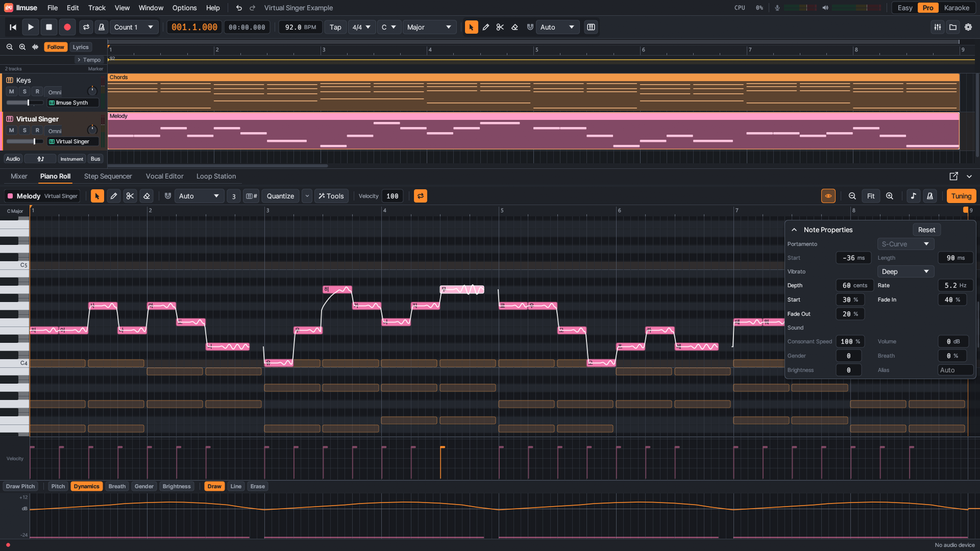Open the folder browser icon at top right

[953, 27]
